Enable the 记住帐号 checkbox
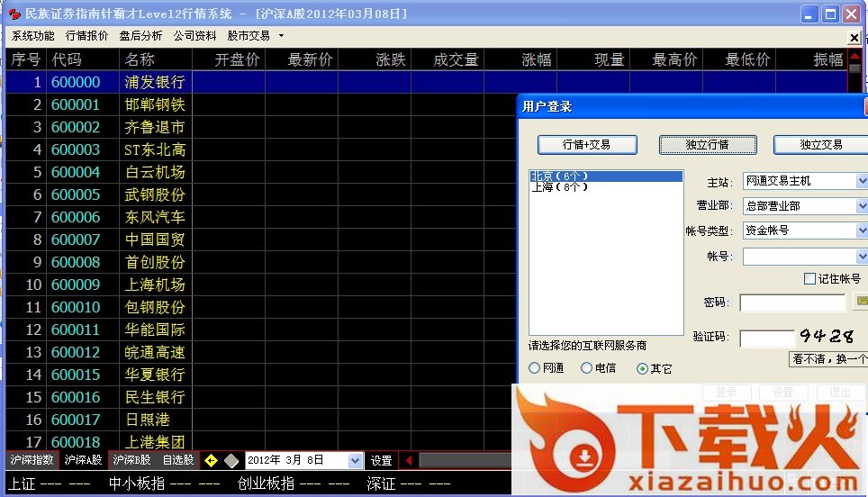Screen dimensions: 868x497 809,279
